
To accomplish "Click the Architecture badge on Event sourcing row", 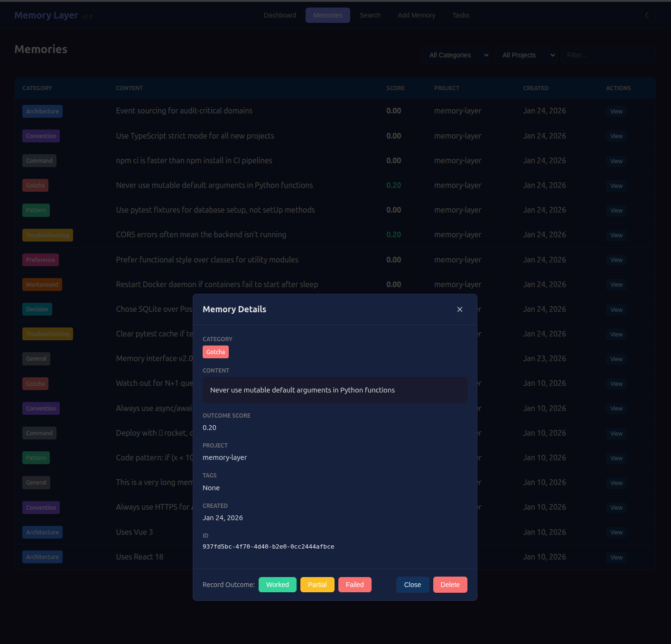I will coord(42,112).
